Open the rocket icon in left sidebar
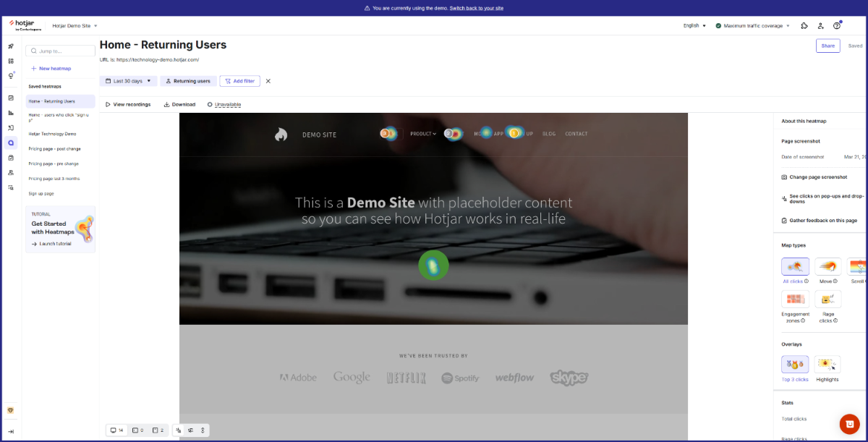The width and height of the screenshot is (868, 442). coord(11,46)
